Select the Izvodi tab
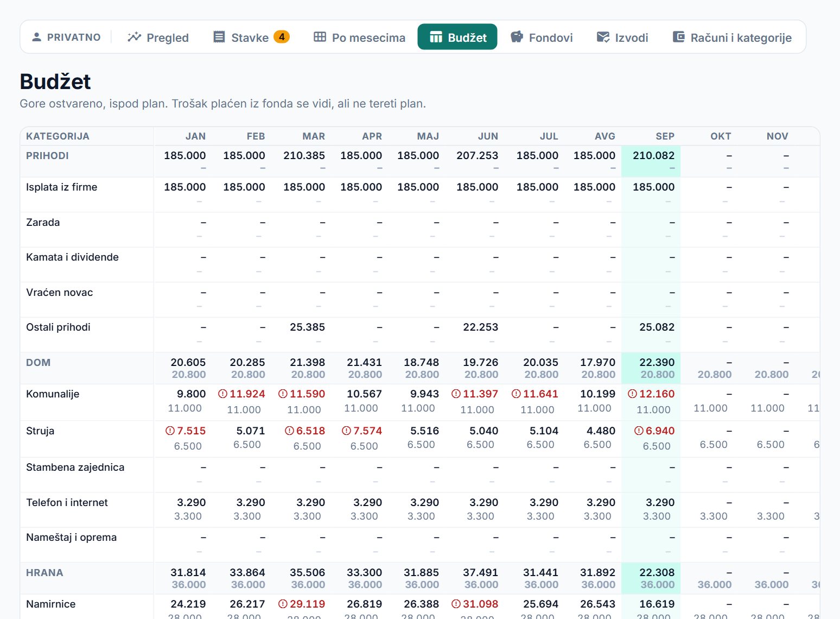840x619 pixels. pos(622,37)
